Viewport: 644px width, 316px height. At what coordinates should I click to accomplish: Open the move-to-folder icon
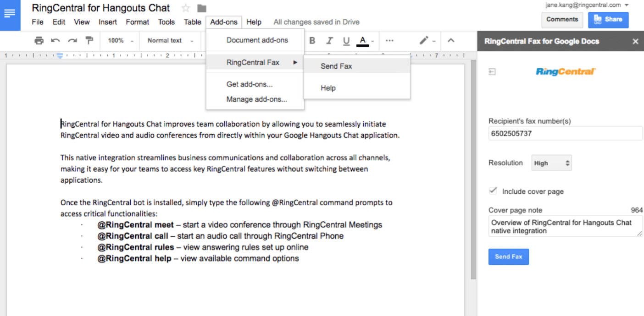[x=201, y=8]
